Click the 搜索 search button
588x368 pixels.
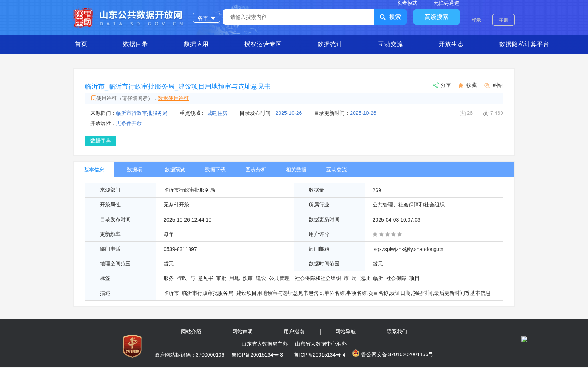point(390,17)
